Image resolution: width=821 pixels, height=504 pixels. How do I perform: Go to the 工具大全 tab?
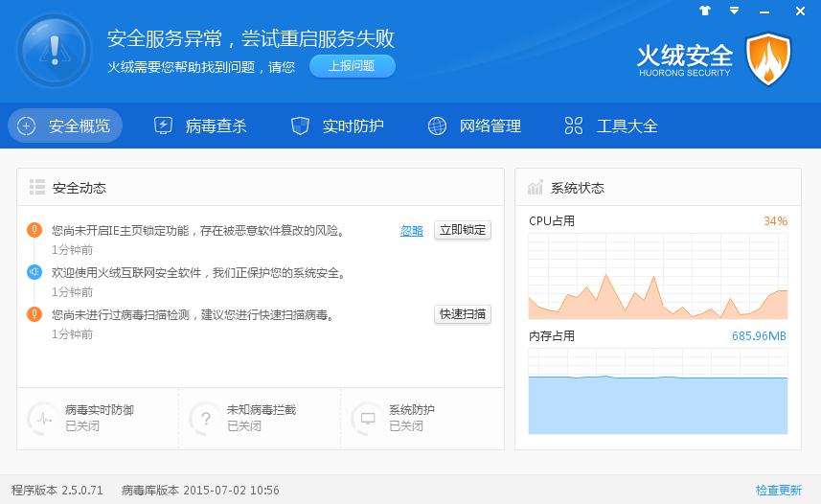tap(611, 126)
